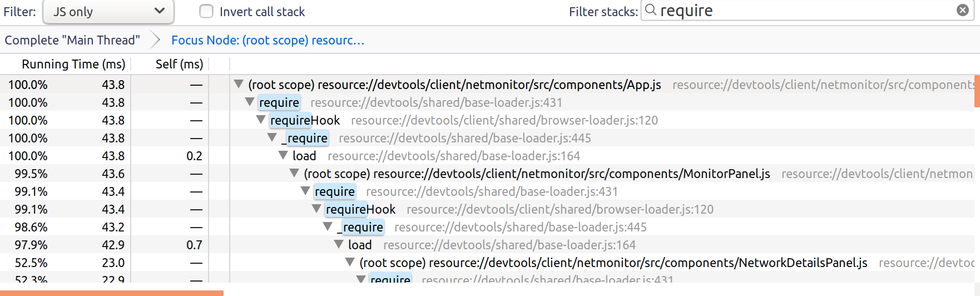The image size is (980, 296).
Task: Collapse the App.js root scope row
Action: (239, 85)
